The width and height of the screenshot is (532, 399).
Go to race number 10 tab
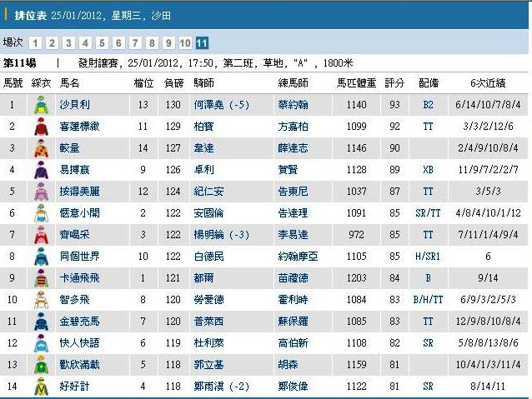click(185, 43)
